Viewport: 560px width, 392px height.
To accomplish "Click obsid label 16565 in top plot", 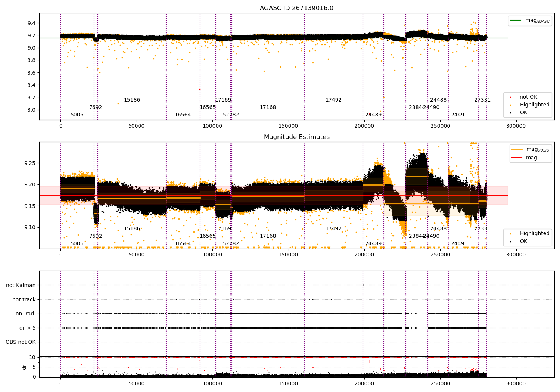I will [208, 108].
